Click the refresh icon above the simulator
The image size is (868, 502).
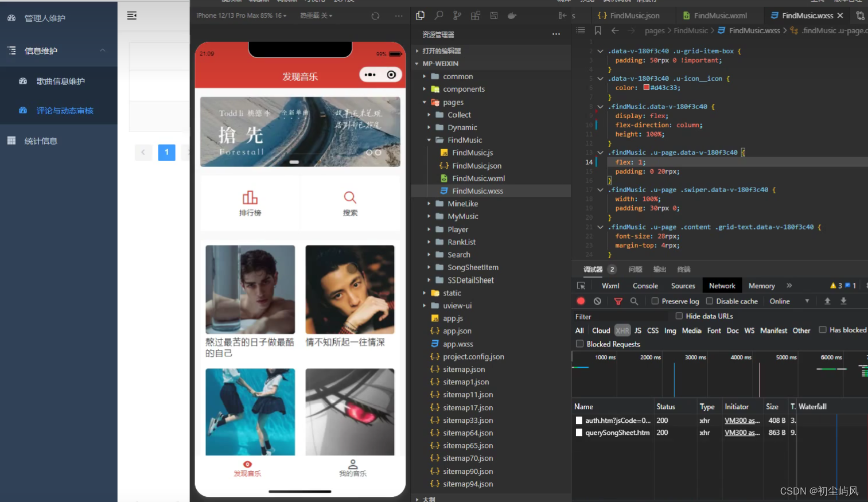pyautogui.click(x=375, y=16)
